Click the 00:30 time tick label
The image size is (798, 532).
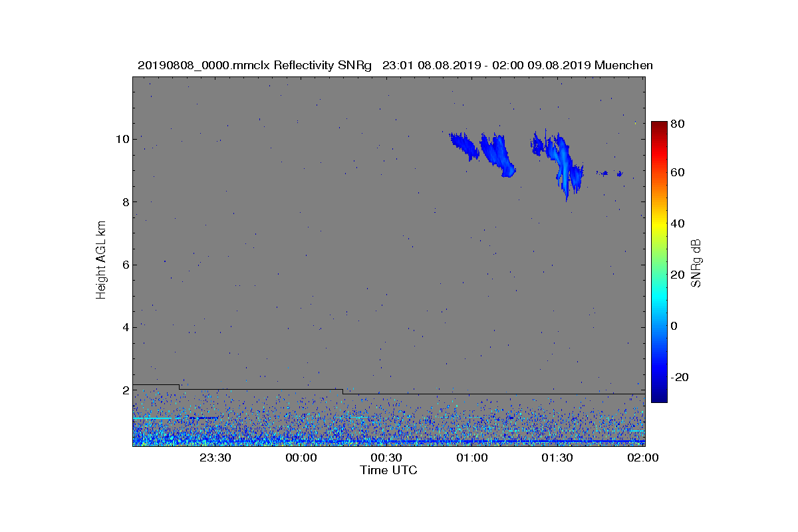(x=386, y=458)
